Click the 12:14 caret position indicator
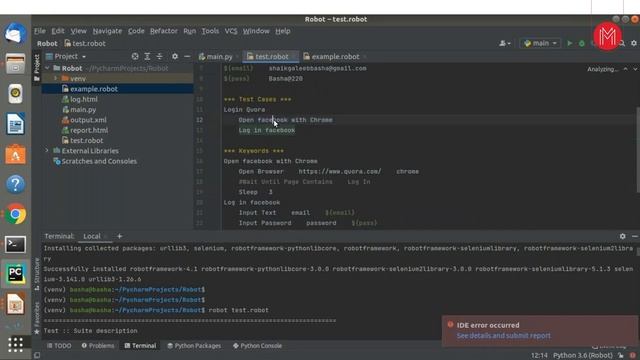The width and height of the screenshot is (640, 360). click(x=539, y=356)
